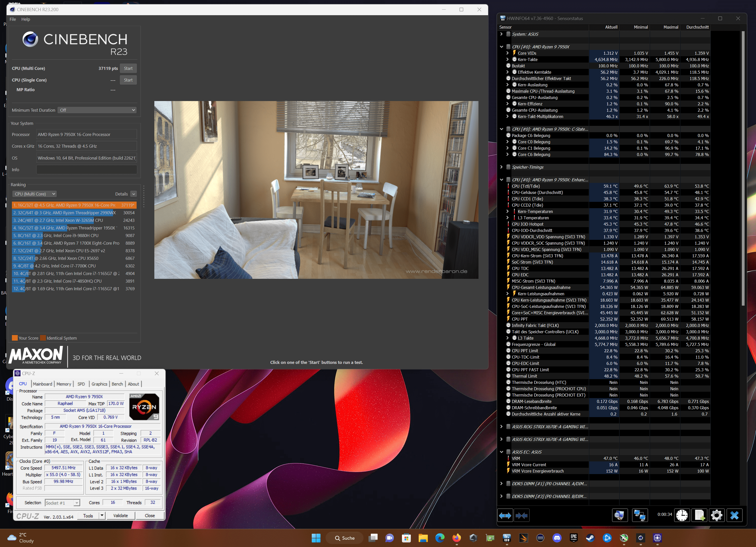Screen dimensions: 756x547
Task: Expand the DDR5 DIMM [#1] sensor group
Action: [x=501, y=483]
